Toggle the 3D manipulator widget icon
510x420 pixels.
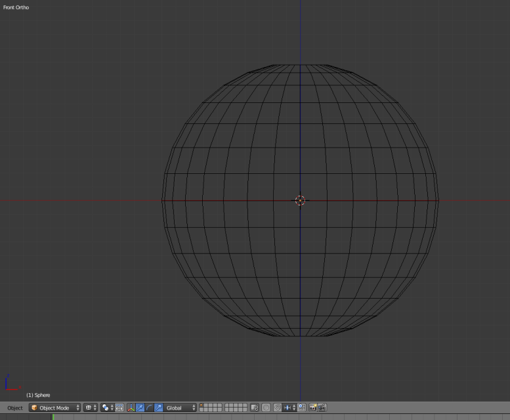131,408
